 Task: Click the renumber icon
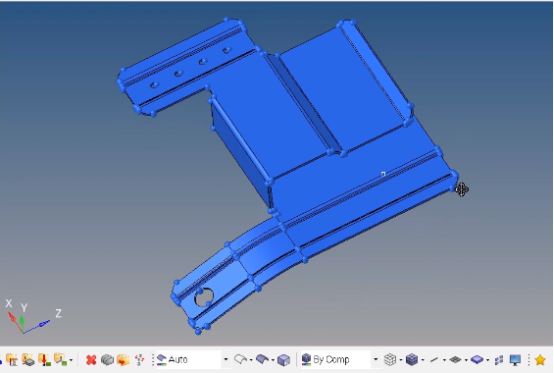(x=140, y=360)
